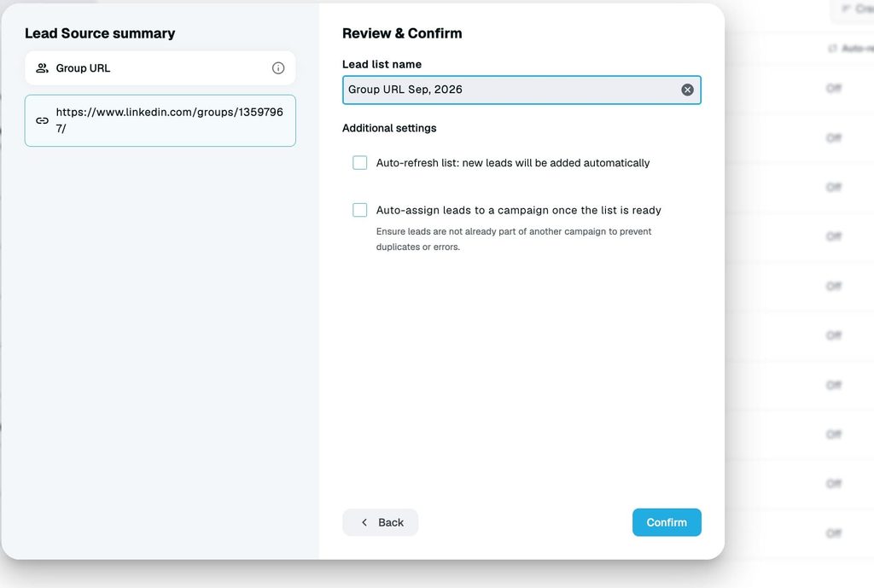This screenshot has width=874, height=588.
Task: Click the Lead Source summary heading
Action: pyautogui.click(x=100, y=33)
